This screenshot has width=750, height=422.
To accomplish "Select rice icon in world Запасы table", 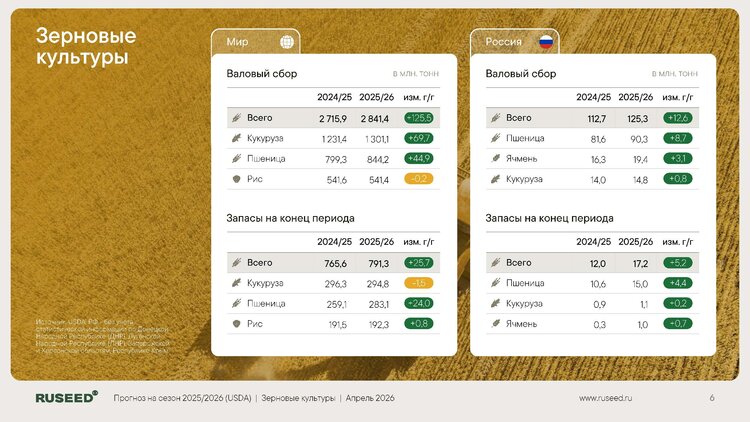I will [x=235, y=324].
